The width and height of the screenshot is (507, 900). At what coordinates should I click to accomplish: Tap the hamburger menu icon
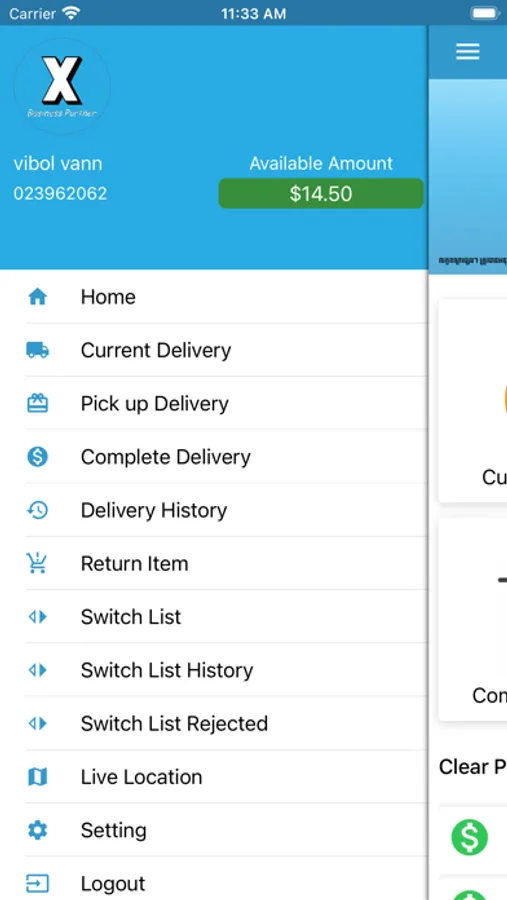pos(468,52)
